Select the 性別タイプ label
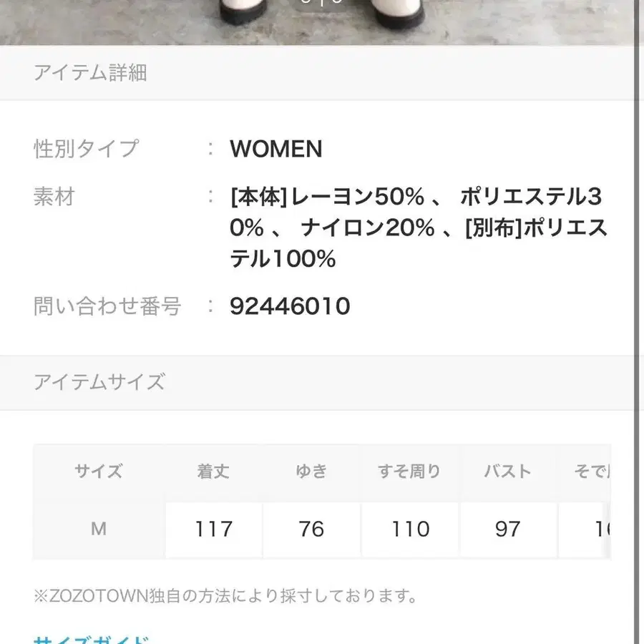 [84, 149]
